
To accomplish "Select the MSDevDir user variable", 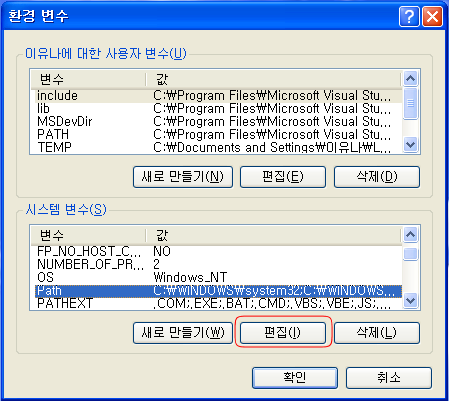I will [217, 122].
